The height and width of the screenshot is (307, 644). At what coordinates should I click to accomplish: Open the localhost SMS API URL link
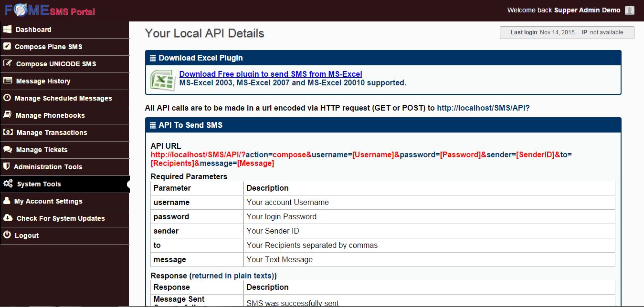coord(483,108)
